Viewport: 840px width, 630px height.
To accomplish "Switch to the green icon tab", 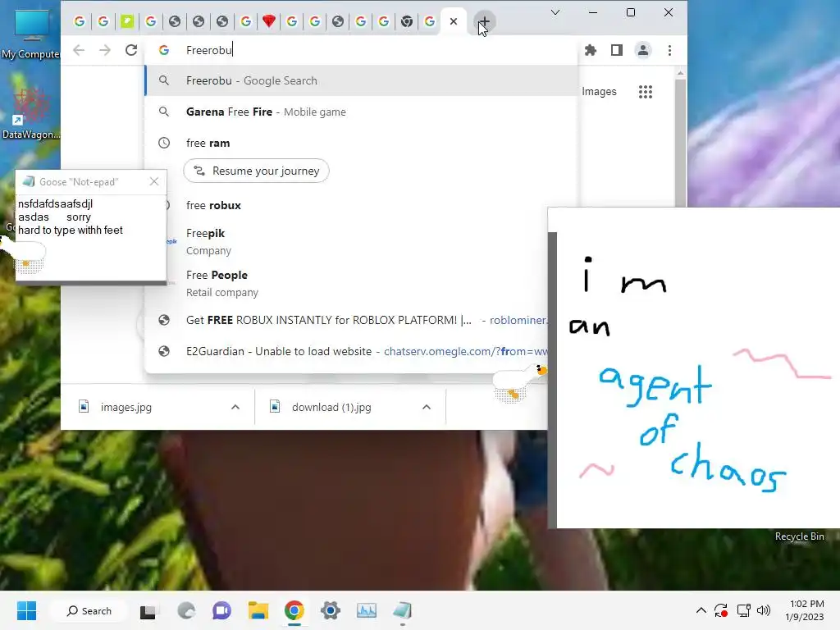I will 127,21.
